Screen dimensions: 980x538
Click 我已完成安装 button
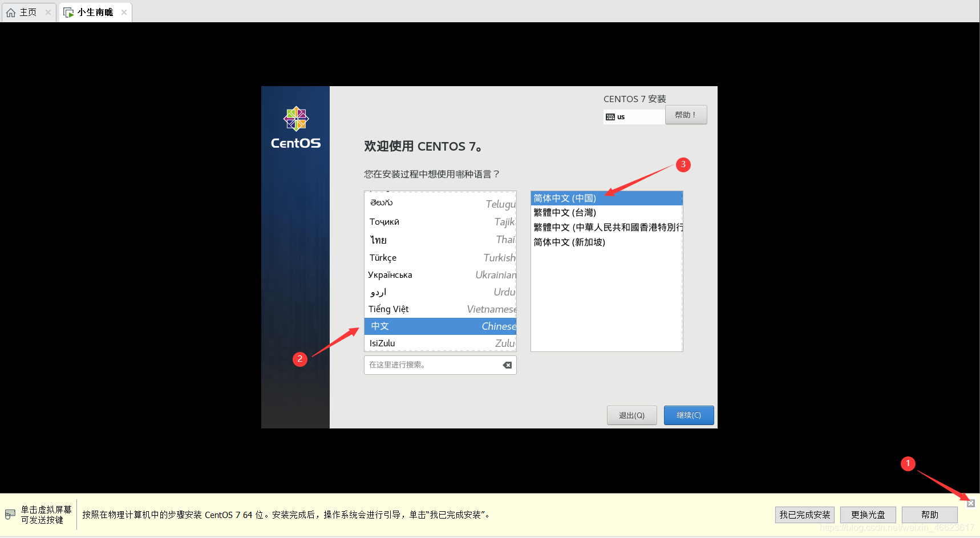(805, 515)
